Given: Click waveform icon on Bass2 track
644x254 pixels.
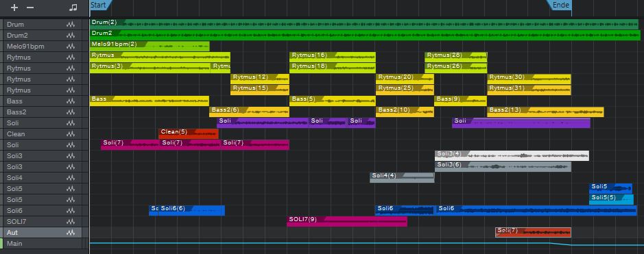Looking at the screenshot, I should [x=71, y=112].
